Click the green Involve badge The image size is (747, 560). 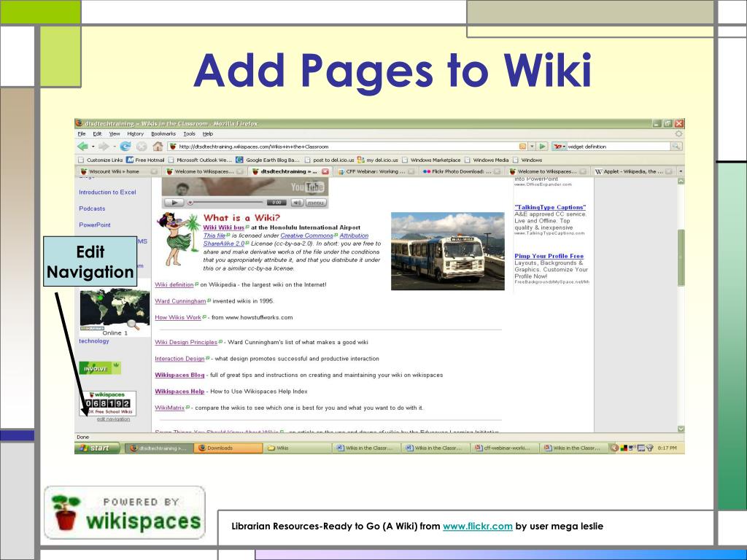[100, 368]
